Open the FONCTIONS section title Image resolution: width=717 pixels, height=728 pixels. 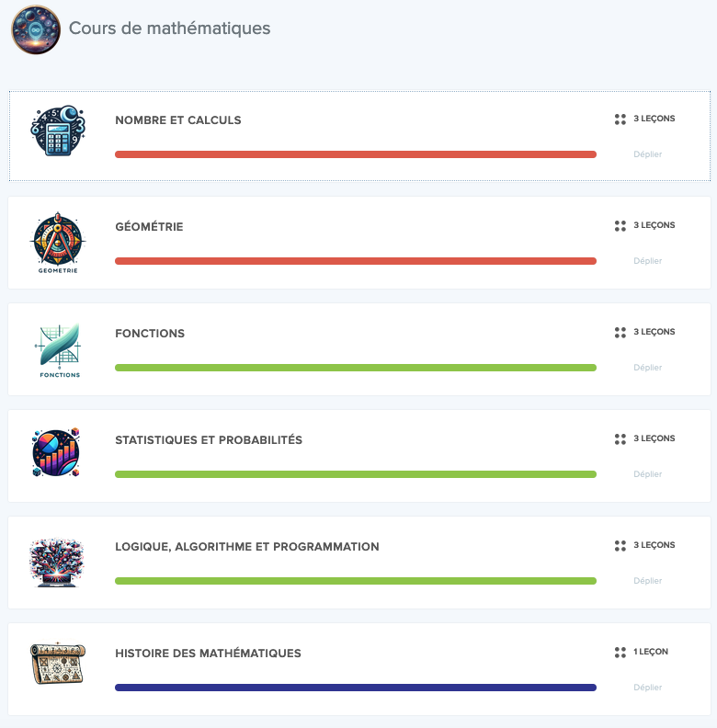(x=150, y=334)
